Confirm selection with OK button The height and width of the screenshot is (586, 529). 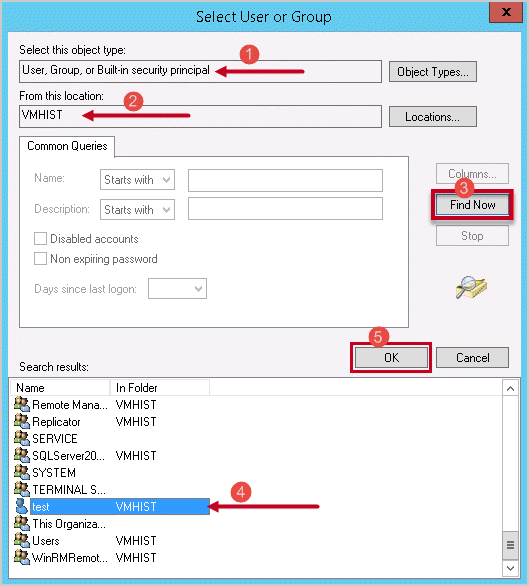pos(391,358)
